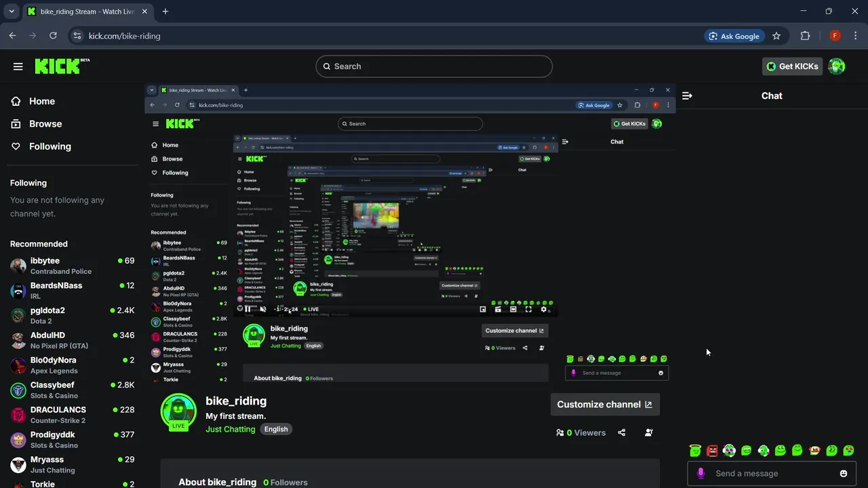Click the Search input field
This screenshot has height=488, width=868.
click(434, 66)
